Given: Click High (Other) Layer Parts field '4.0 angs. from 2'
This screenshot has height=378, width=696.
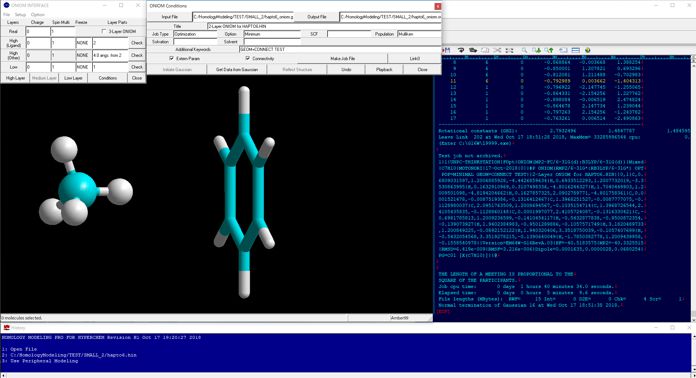Looking at the screenshot, I should [110, 55].
